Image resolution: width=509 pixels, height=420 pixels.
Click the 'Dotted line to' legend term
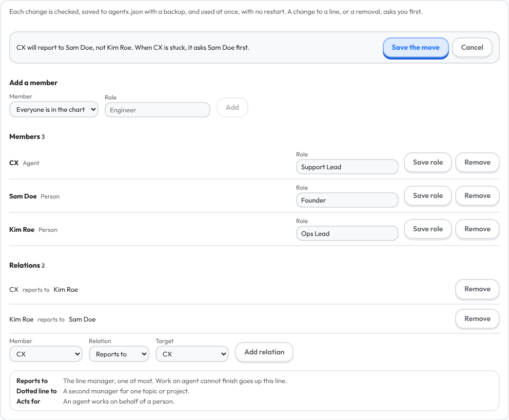click(36, 391)
